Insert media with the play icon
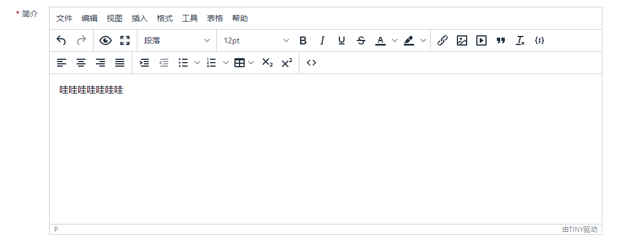Image resolution: width=644 pixels, height=241 pixels. (481, 40)
